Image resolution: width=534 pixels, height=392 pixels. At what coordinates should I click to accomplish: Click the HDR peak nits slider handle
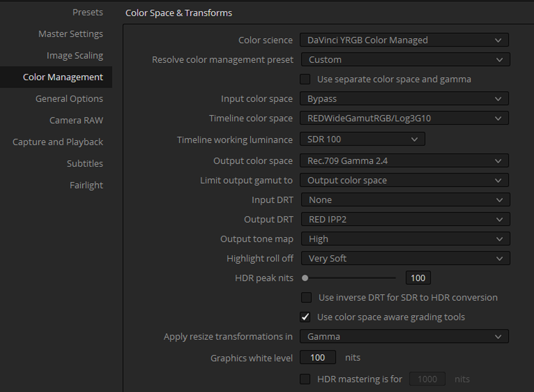(x=305, y=278)
